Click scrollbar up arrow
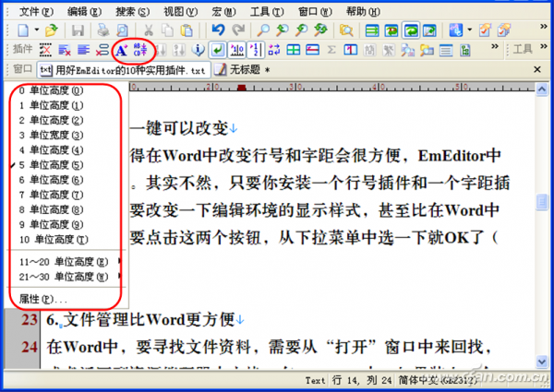 pyautogui.click(x=542, y=89)
